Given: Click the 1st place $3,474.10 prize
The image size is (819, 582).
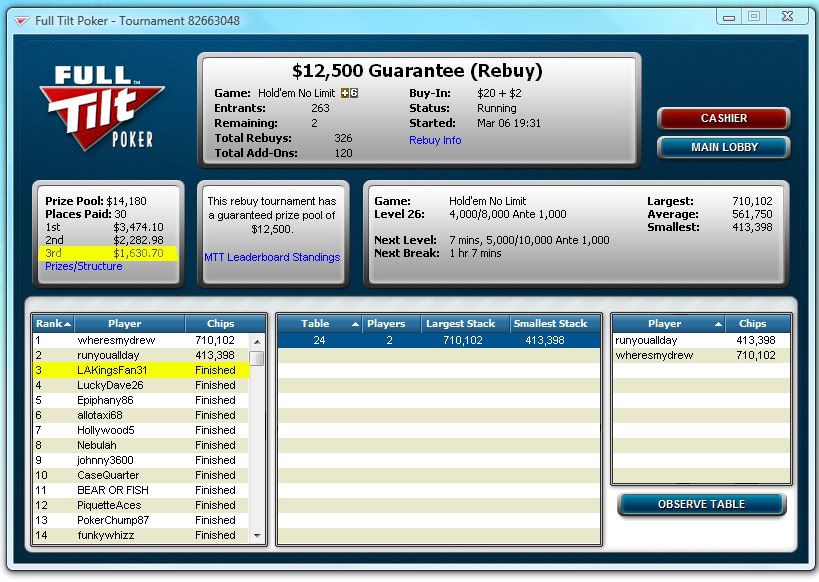Looking at the screenshot, I should pos(104,227).
